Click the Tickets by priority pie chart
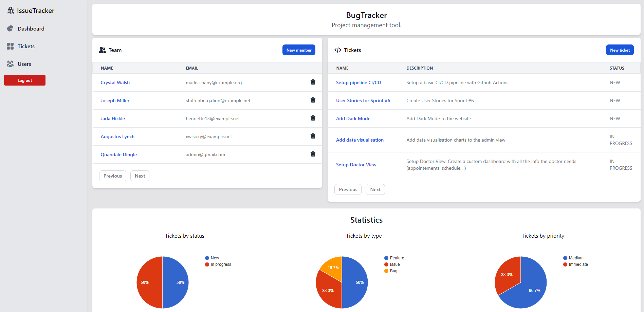The height and width of the screenshot is (312, 644). [520, 282]
